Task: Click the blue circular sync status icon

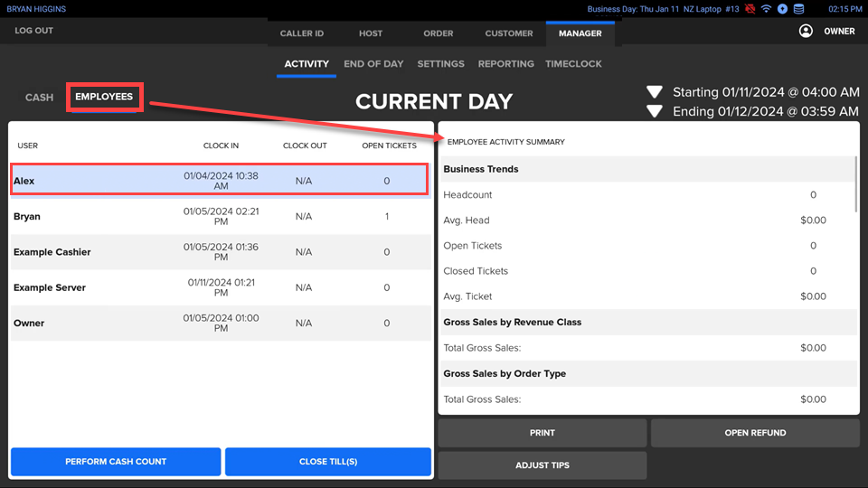Action: click(782, 9)
